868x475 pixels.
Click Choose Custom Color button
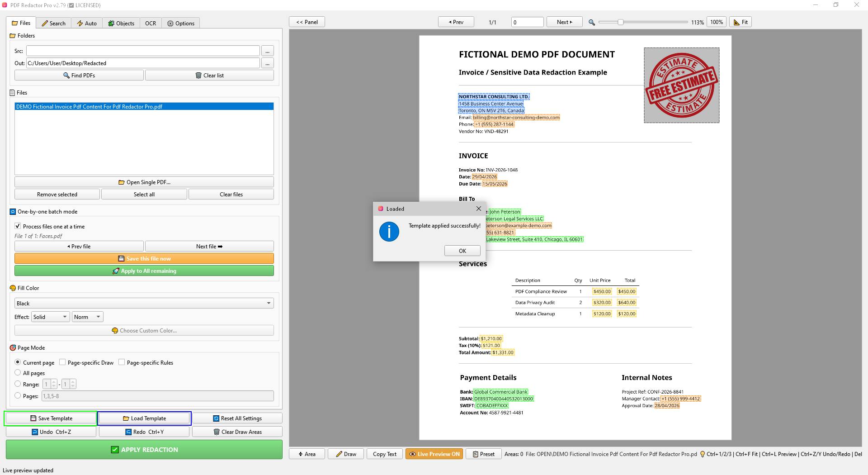[x=144, y=331]
